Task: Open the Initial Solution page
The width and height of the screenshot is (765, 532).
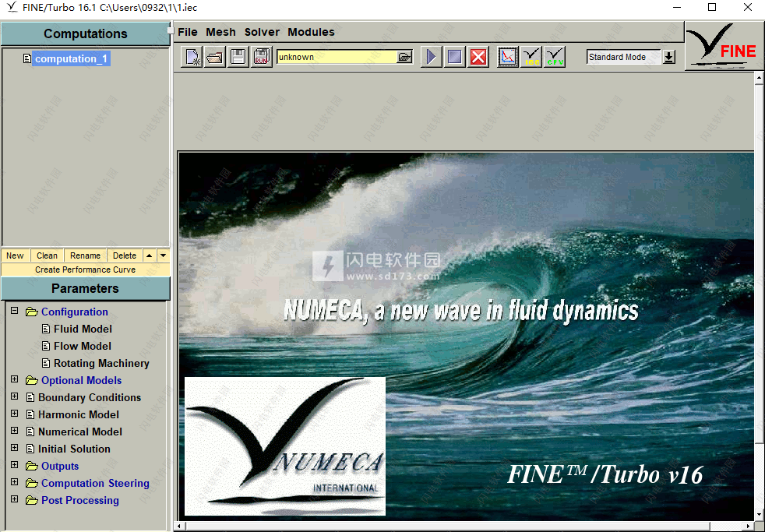Action: coord(74,449)
